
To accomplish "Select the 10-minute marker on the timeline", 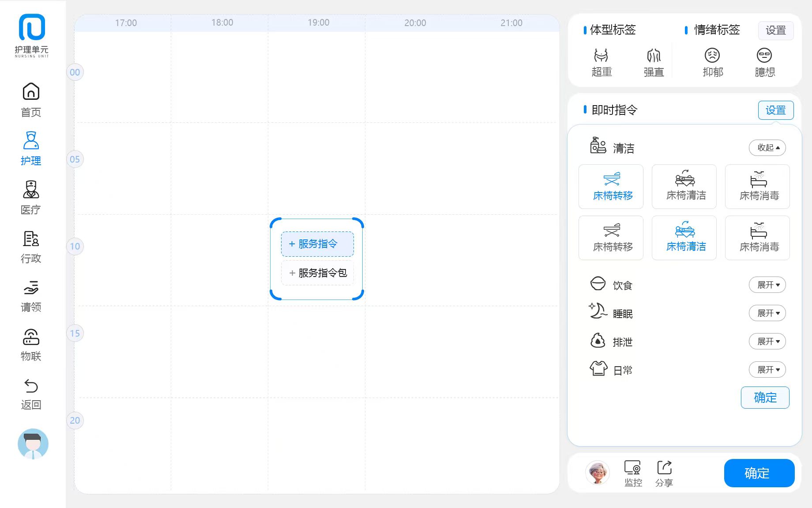I will pyautogui.click(x=75, y=246).
